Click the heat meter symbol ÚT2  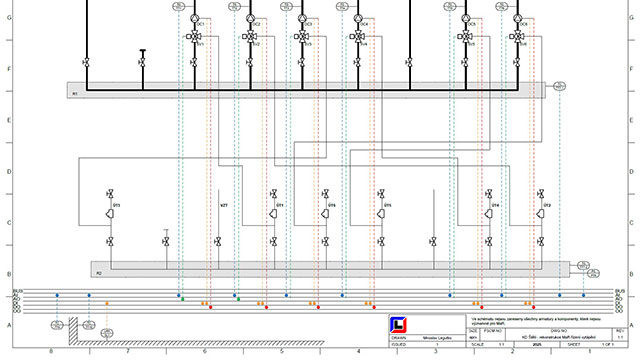(x=541, y=213)
